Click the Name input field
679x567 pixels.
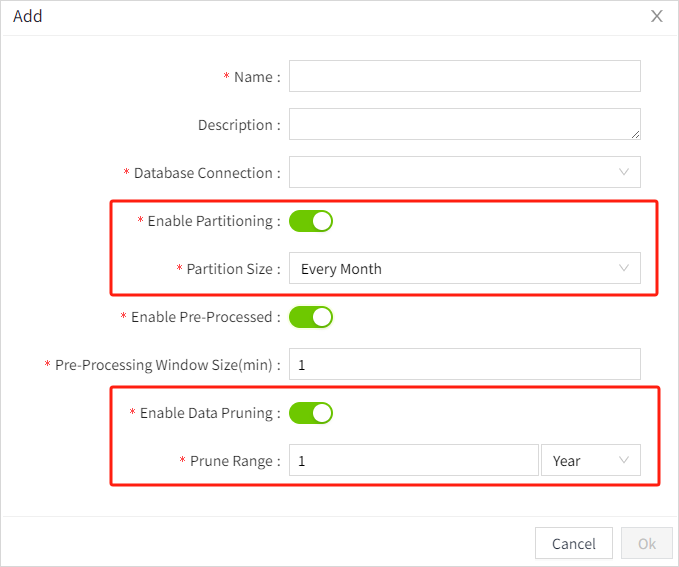464,76
